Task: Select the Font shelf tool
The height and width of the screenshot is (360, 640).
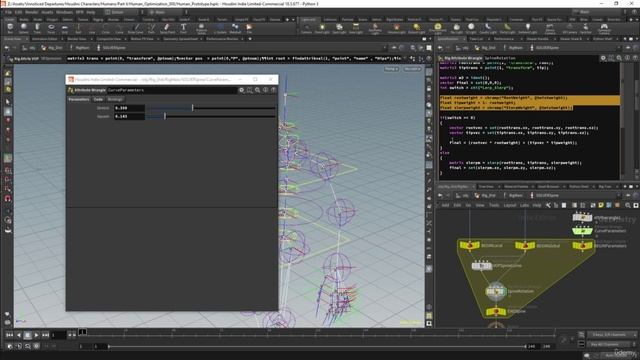Action: pyautogui.click(x=183, y=28)
